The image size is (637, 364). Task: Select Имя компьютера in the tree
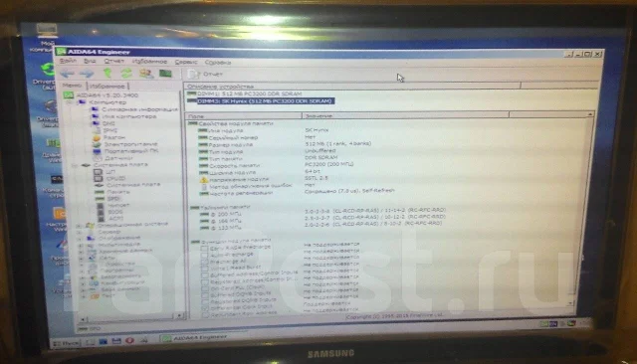(128, 116)
